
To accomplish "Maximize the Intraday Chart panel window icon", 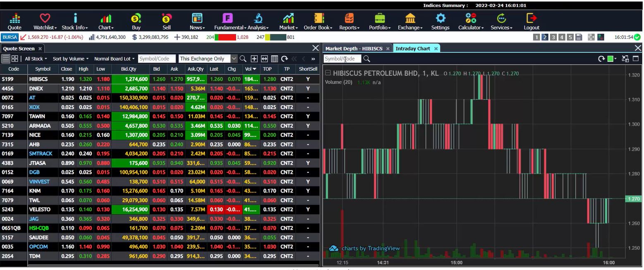I will pyautogui.click(x=636, y=59).
